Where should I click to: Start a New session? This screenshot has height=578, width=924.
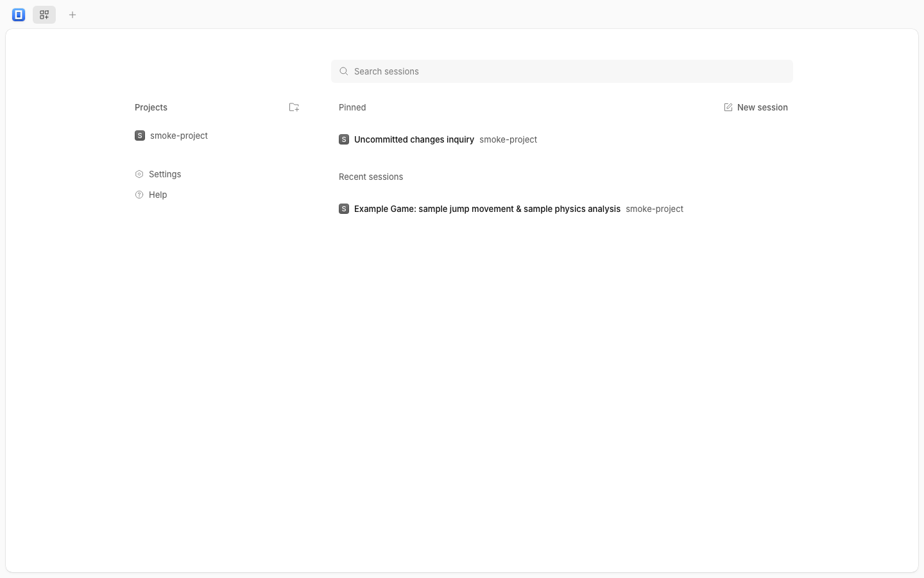coord(756,107)
